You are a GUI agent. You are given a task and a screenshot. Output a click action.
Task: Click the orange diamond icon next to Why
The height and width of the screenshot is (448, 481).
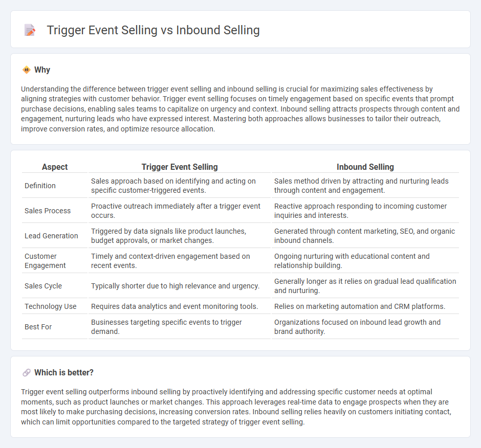pos(27,70)
